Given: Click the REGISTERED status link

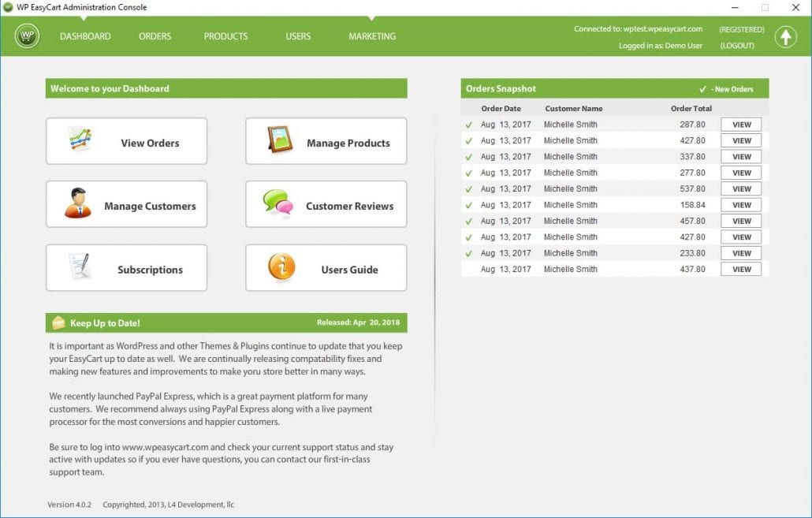Looking at the screenshot, I should point(741,29).
